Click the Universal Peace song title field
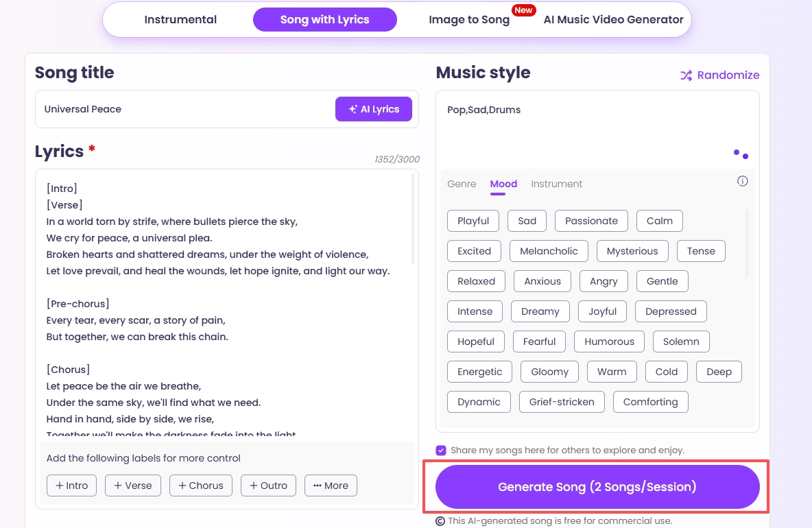Viewport: 812px width, 528px height. pos(171,108)
